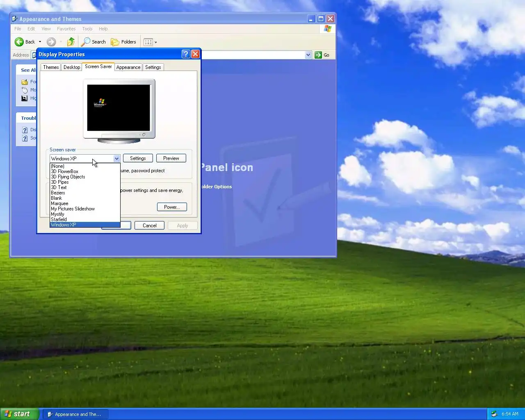
Task: Choose Beziers screen saver
Action: [x=85, y=193]
